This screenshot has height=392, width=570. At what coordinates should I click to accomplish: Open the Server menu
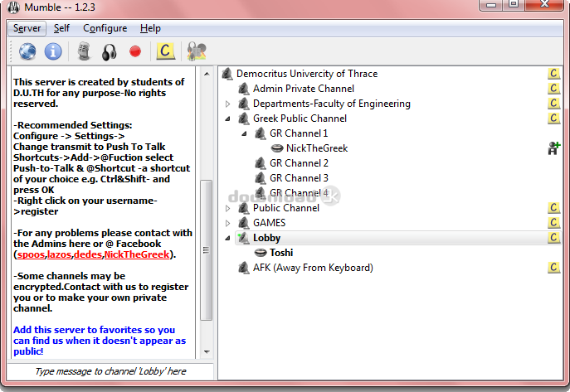(27, 28)
